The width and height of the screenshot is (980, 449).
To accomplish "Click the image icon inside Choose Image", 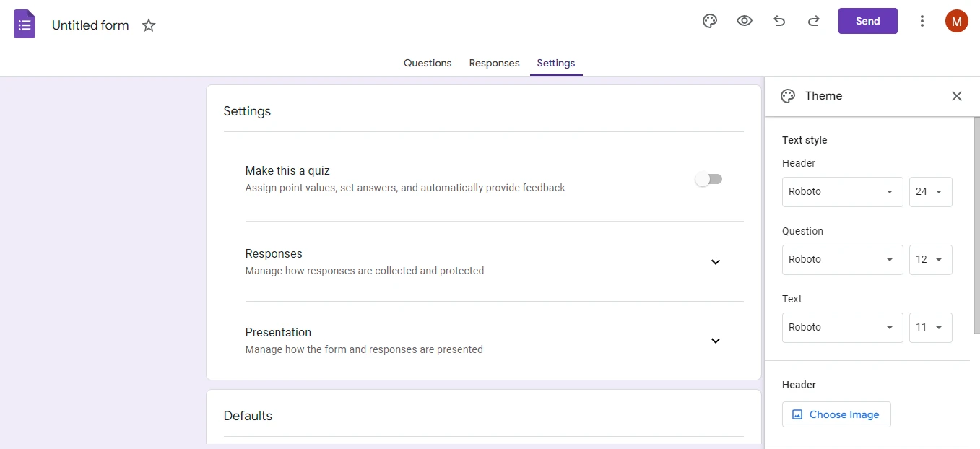I will pos(797,414).
